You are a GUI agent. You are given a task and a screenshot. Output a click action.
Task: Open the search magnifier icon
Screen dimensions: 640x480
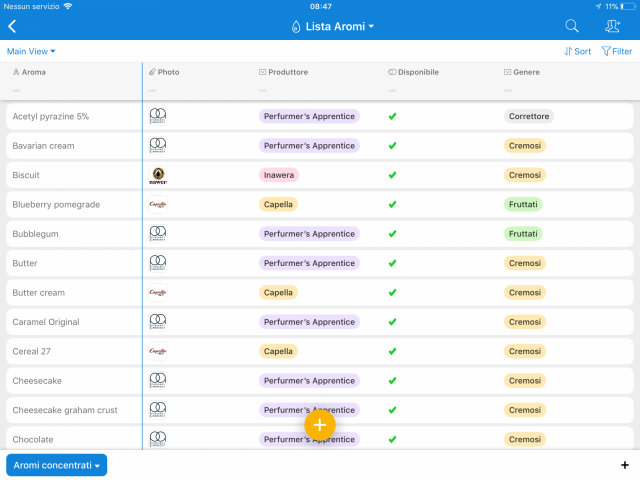coord(571,26)
